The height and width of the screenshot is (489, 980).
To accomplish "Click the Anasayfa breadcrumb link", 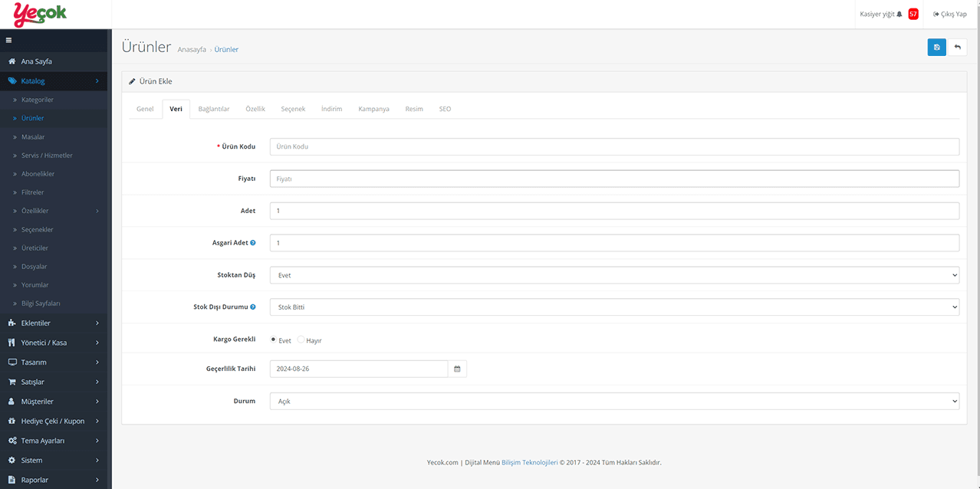I will coord(192,50).
